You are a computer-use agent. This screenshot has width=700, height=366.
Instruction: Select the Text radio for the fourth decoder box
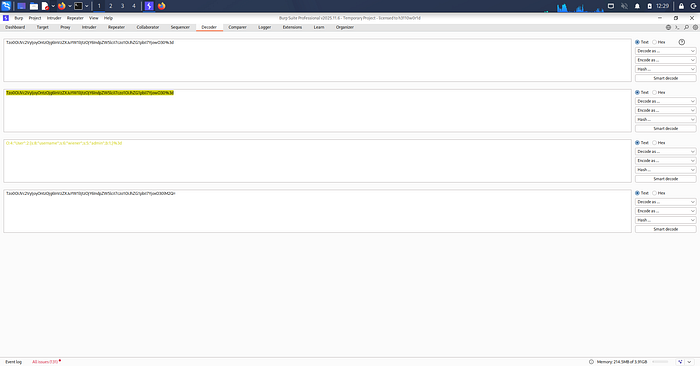[638, 193]
